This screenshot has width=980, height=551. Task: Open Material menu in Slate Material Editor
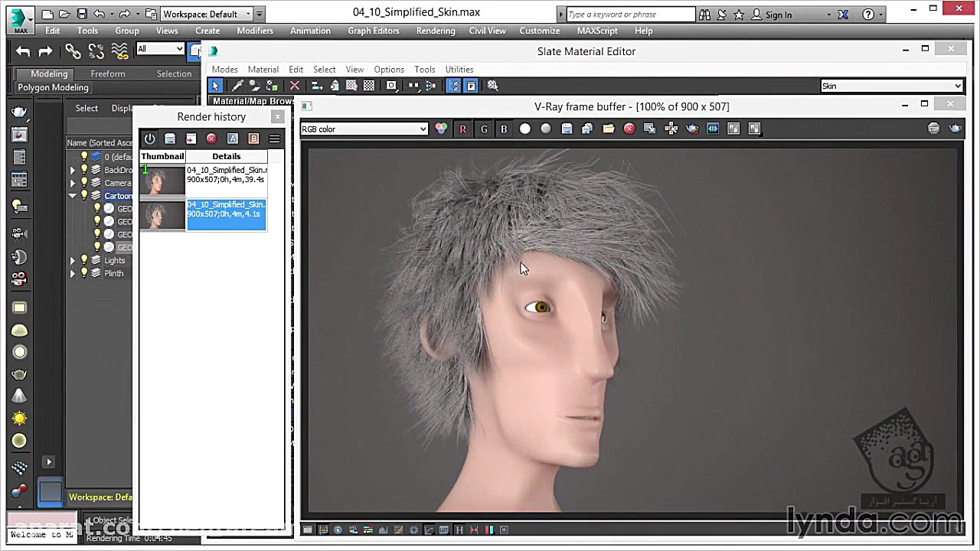tap(263, 69)
